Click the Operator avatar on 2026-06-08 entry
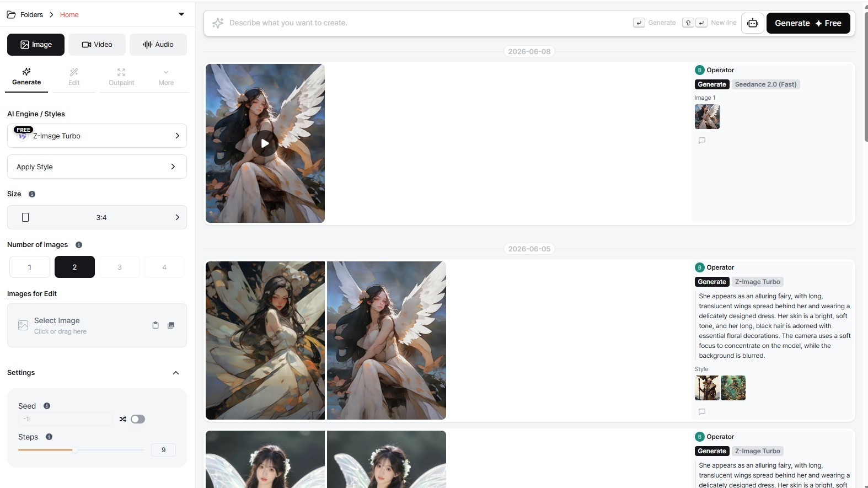The height and width of the screenshot is (488, 868). 700,70
